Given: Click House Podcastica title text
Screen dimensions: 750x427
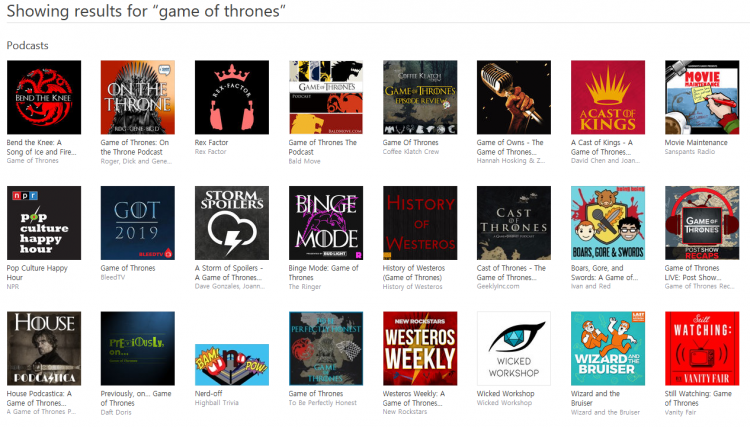Looking at the screenshot, I should (39, 398).
